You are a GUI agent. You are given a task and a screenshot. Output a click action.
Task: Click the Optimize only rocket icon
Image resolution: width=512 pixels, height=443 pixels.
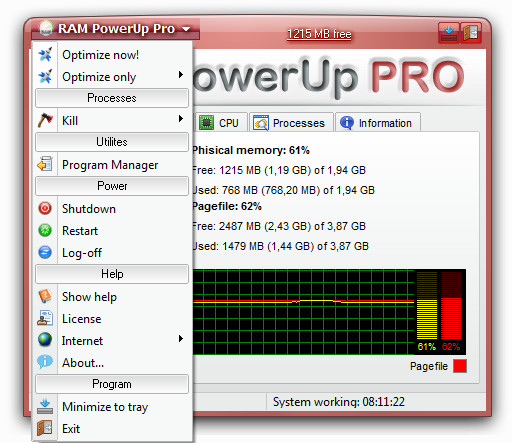pos(45,77)
